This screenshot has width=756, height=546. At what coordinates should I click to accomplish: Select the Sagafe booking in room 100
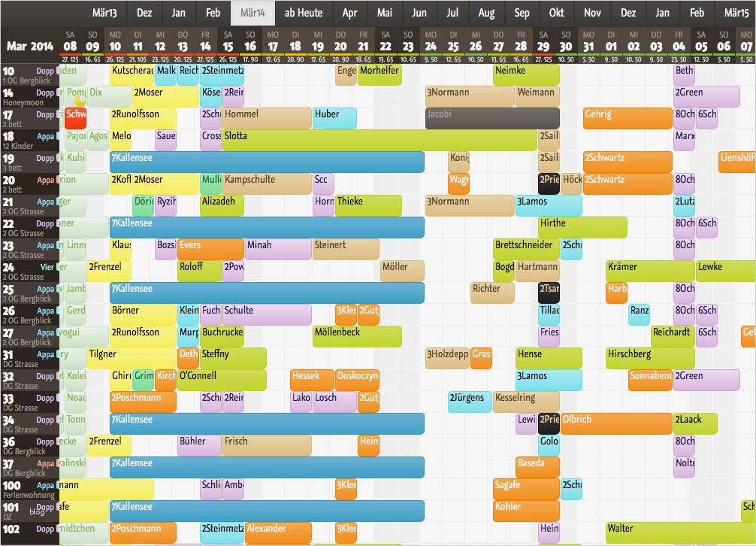526,489
